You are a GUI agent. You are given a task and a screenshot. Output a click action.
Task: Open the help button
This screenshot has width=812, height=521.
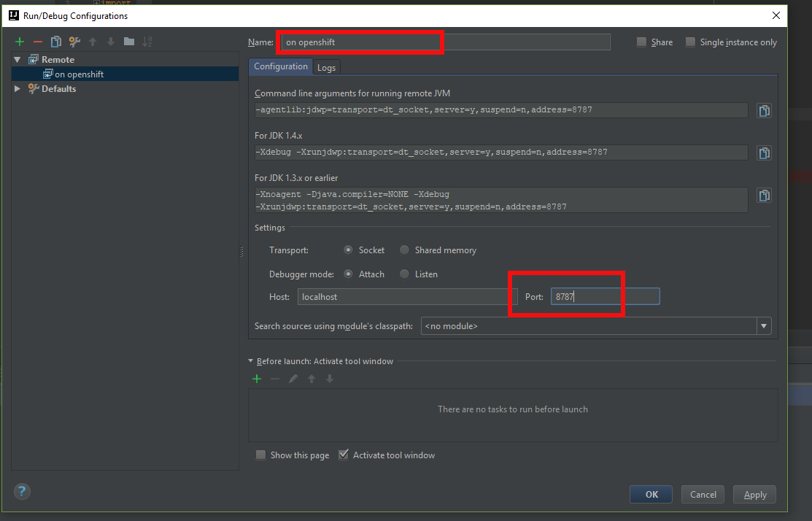click(22, 491)
